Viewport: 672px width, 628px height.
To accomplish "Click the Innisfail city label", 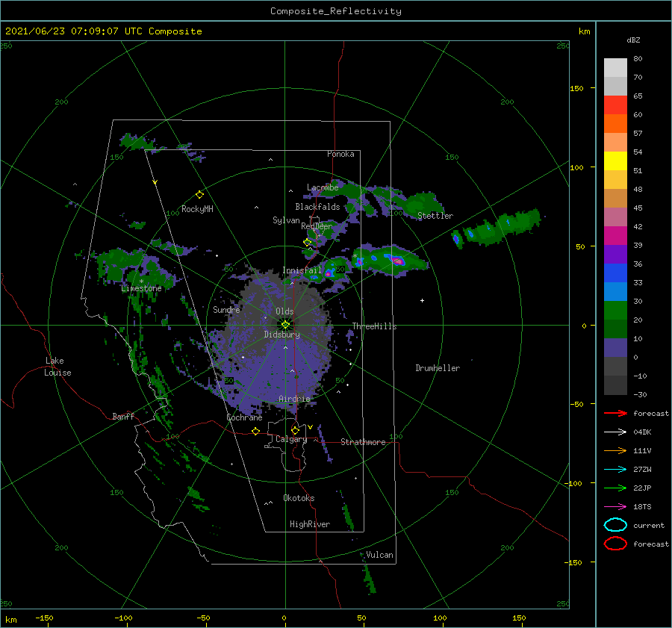I will click(x=302, y=270).
